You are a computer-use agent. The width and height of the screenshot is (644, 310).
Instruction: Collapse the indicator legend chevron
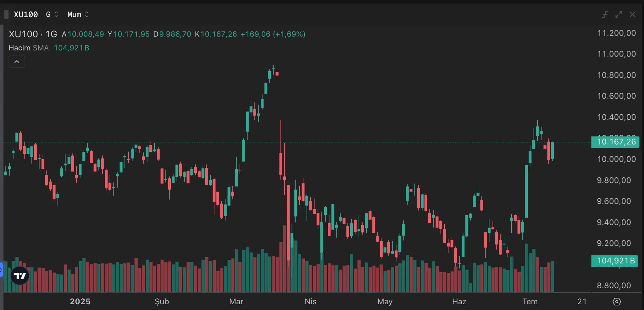tap(17, 62)
